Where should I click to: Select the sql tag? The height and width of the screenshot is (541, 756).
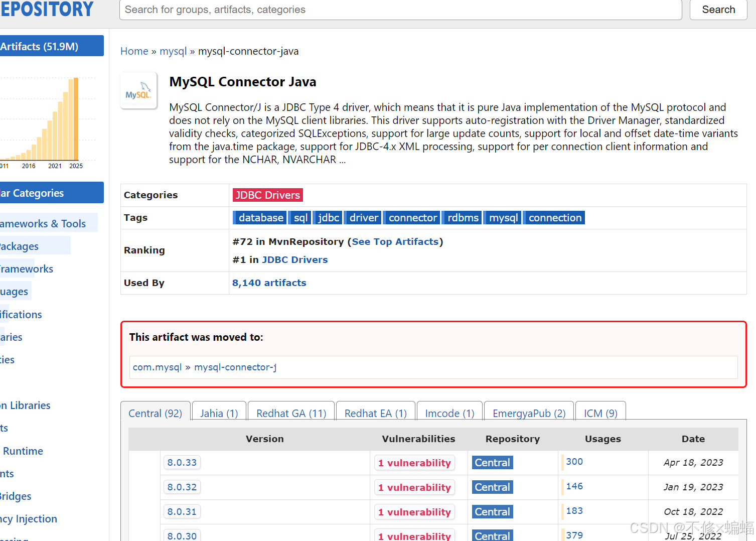click(x=300, y=218)
